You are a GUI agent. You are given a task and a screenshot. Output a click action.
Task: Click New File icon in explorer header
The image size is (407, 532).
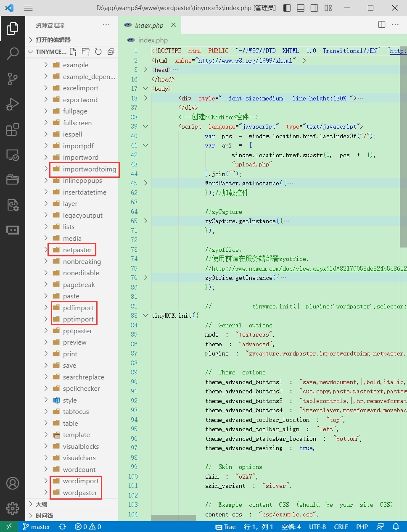74,52
